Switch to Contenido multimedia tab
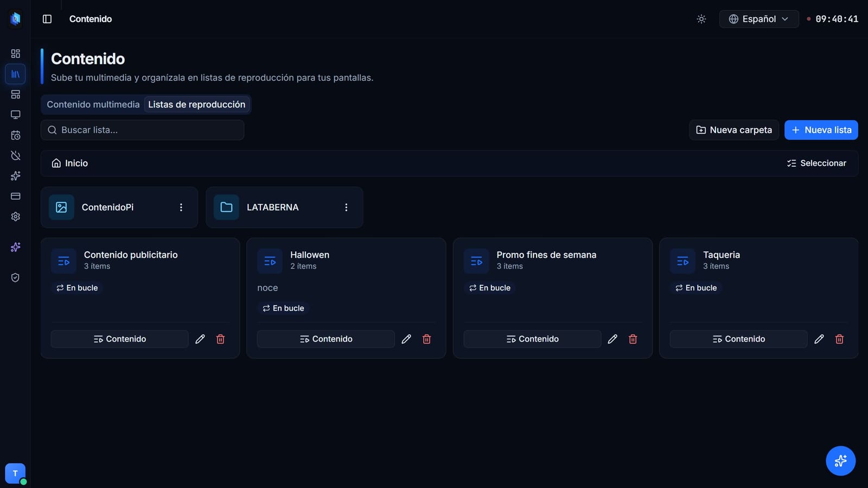The width and height of the screenshot is (868, 488). 93,104
